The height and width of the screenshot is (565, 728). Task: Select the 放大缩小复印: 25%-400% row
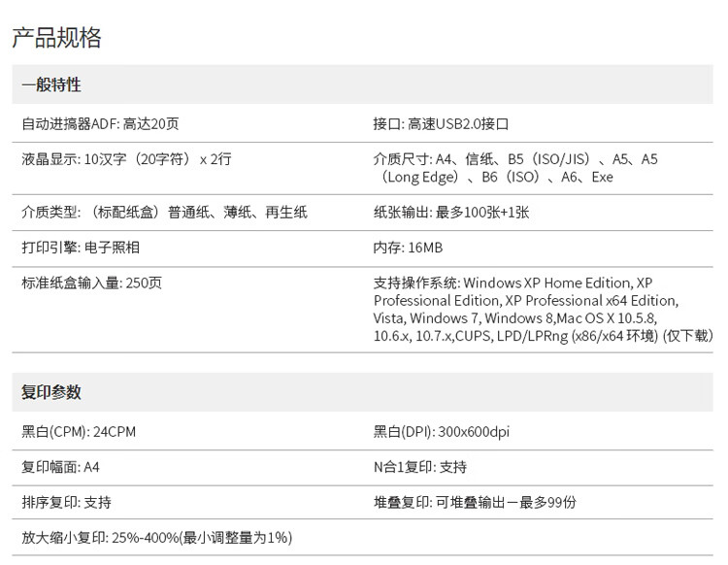tap(156, 538)
